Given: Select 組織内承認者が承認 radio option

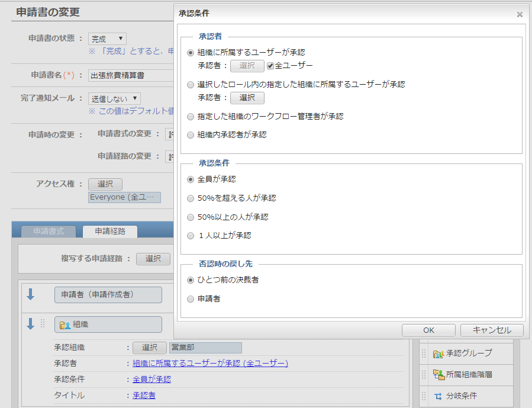Looking at the screenshot, I should [191, 135].
